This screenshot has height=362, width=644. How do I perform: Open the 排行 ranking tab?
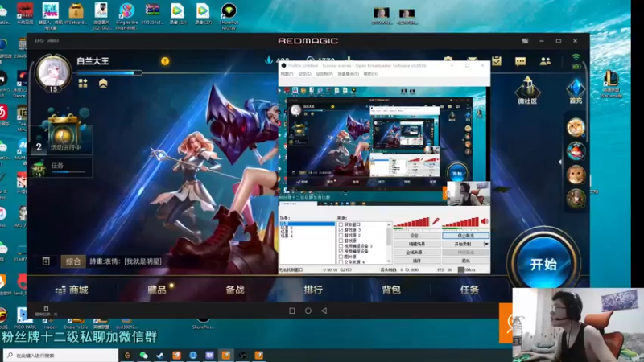tap(313, 290)
